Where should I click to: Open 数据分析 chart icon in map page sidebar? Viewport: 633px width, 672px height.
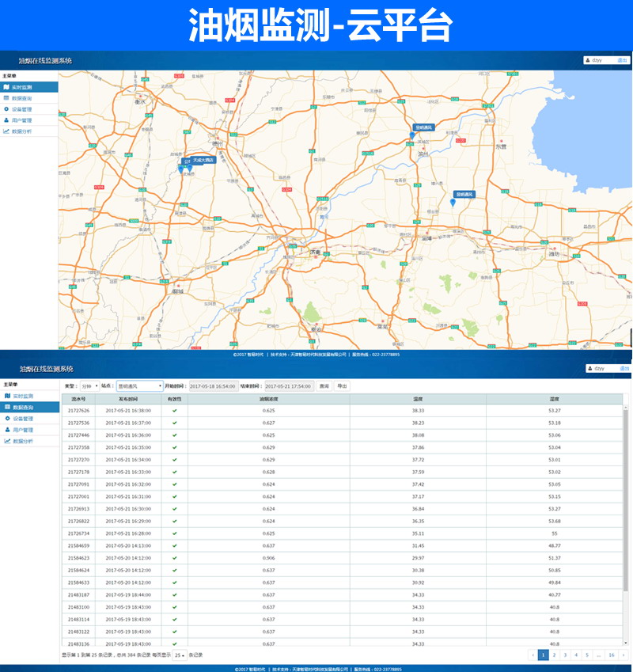pyautogui.click(x=6, y=131)
